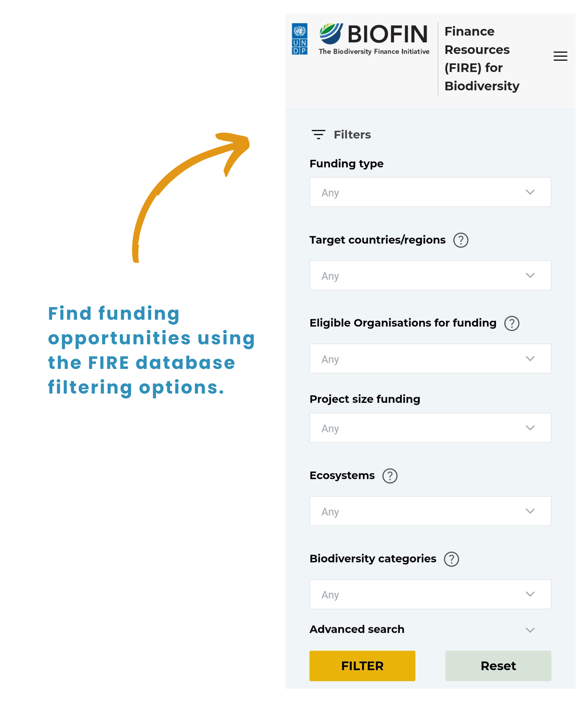Click the Filters icon
This screenshot has width=588, height=702.
tap(318, 134)
